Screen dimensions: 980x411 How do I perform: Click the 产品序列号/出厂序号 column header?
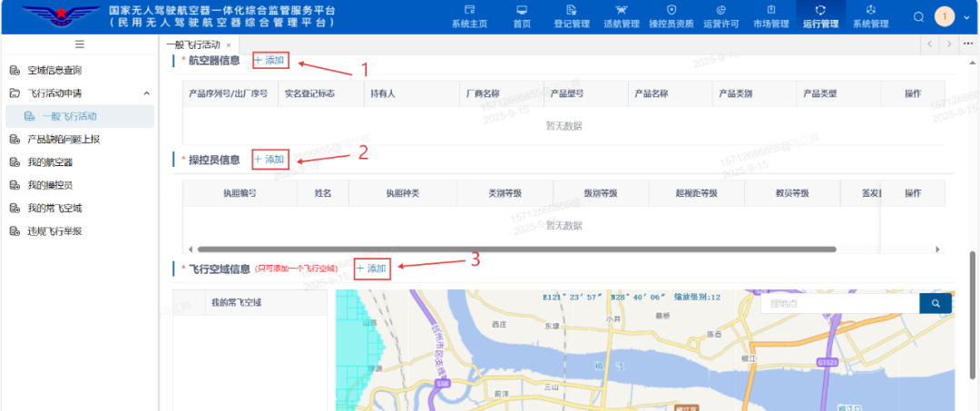(229, 93)
